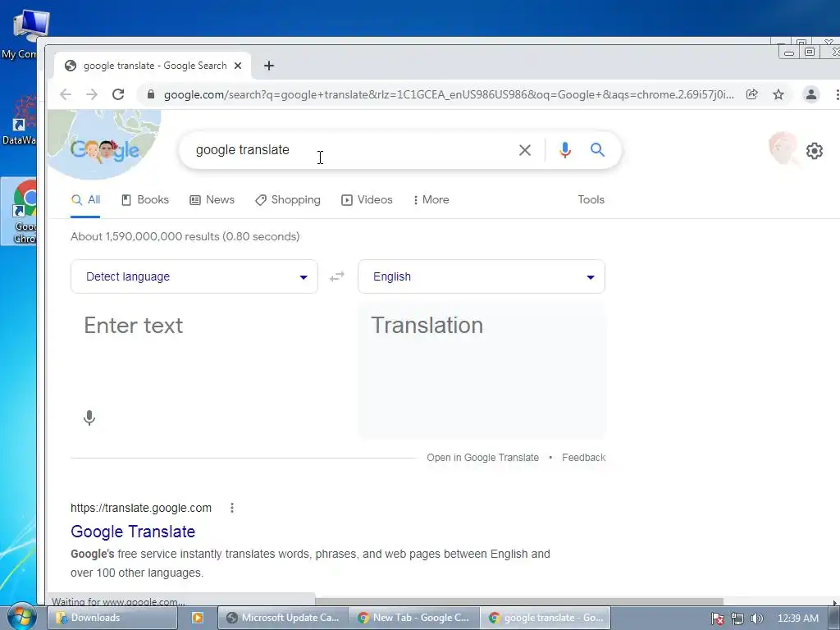Click the network tray icon

point(737,619)
